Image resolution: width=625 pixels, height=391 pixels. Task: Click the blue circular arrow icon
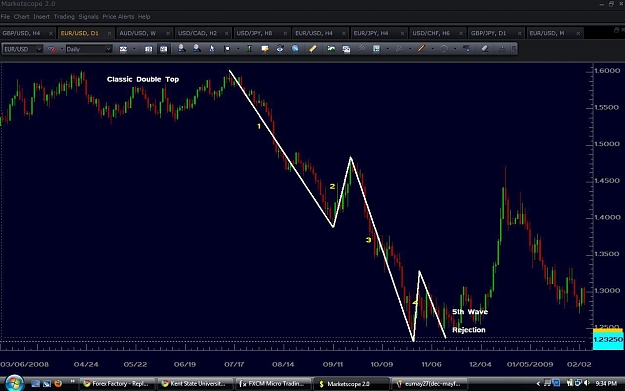(280, 49)
